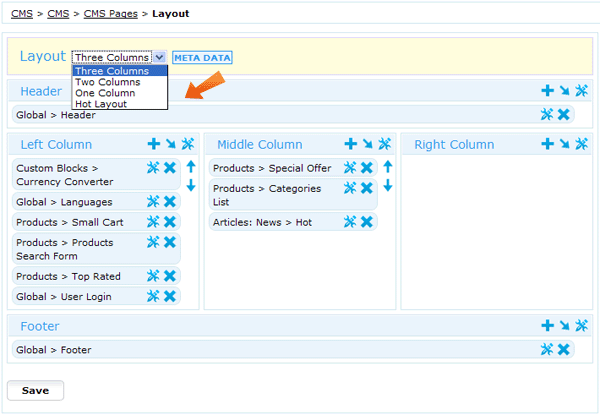Move Special Offer block up
Viewport: 600px width, 415px height.
pos(388,166)
